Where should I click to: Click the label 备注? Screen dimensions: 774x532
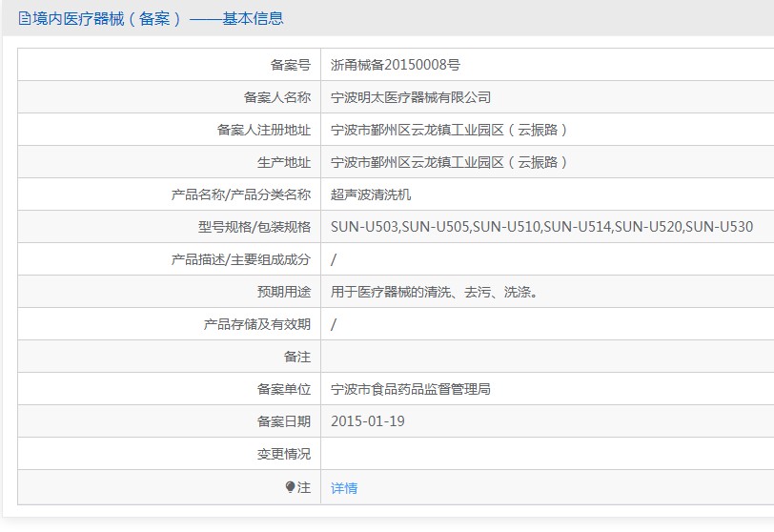point(297,357)
